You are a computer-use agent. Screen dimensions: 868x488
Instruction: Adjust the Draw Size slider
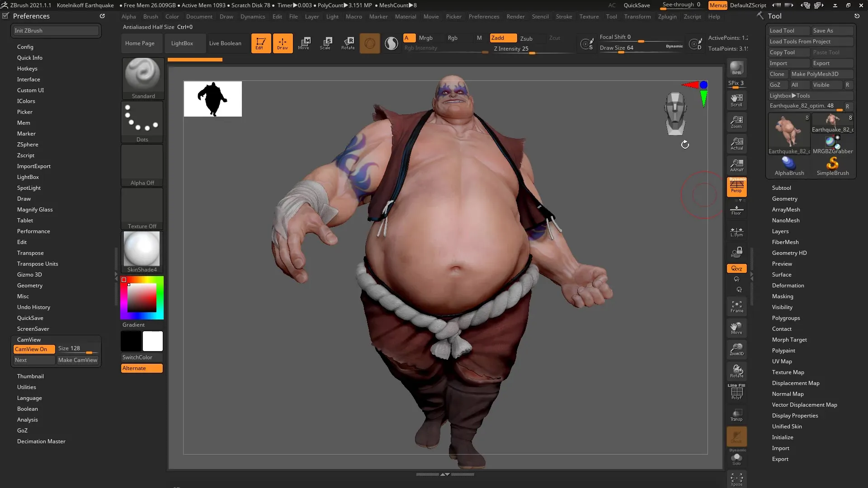point(641,48)
